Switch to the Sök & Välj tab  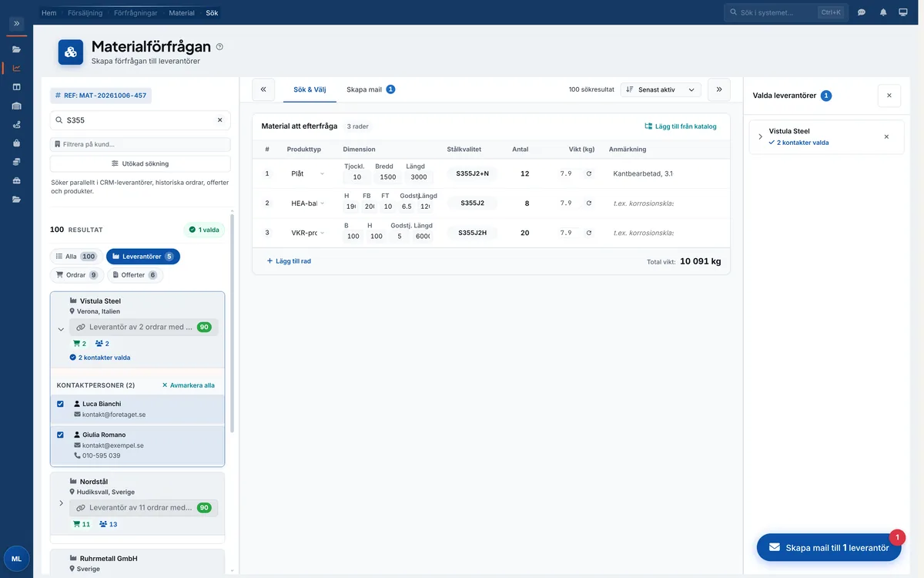(310, 89)
